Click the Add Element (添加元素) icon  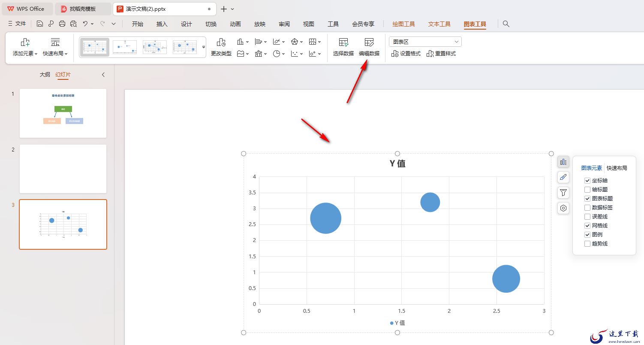tap(25, 42)
